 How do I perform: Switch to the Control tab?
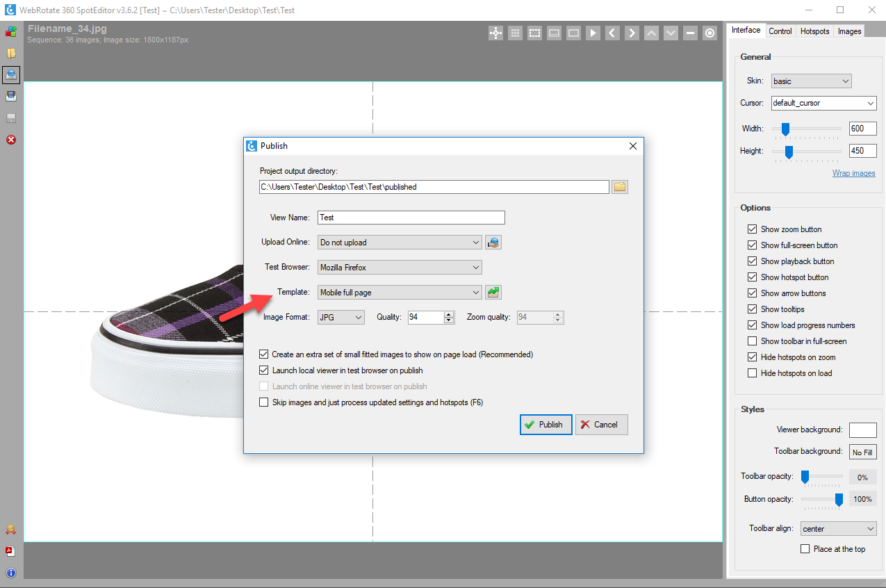tap(780, 31)
